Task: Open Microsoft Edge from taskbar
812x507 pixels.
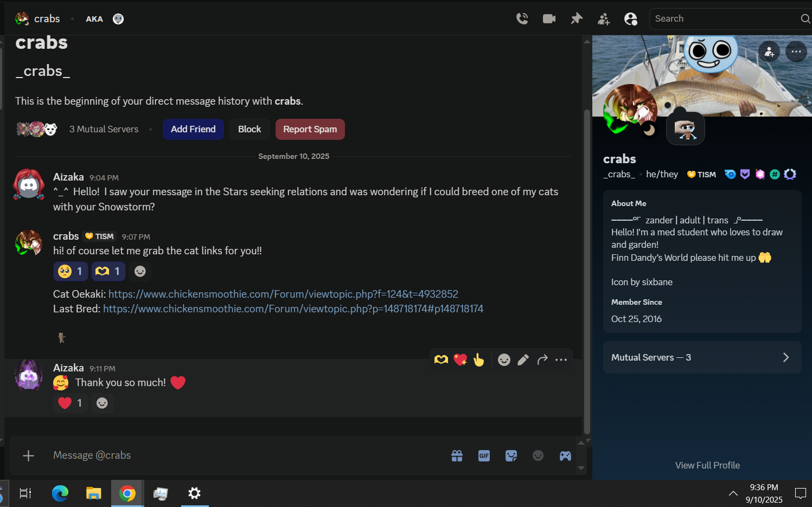Action: [60, 493]
